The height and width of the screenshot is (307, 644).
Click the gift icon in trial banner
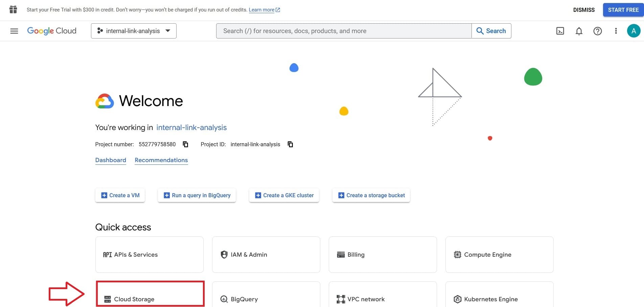13,10
